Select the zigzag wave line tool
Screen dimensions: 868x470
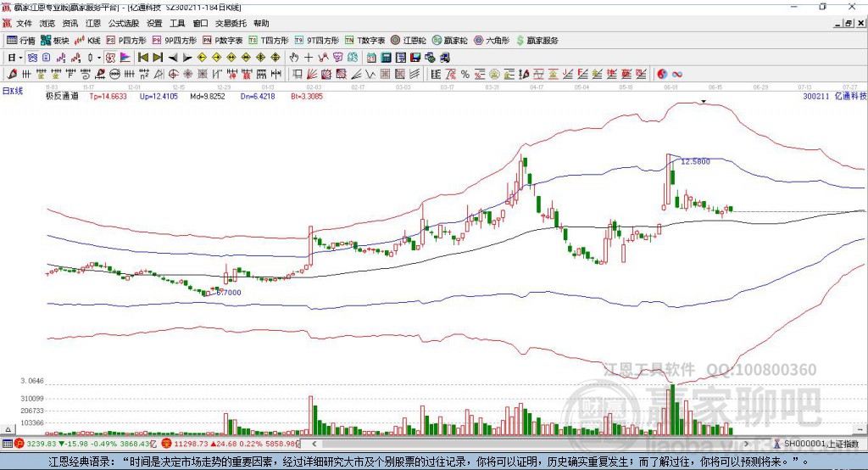(x=370, y=74)
